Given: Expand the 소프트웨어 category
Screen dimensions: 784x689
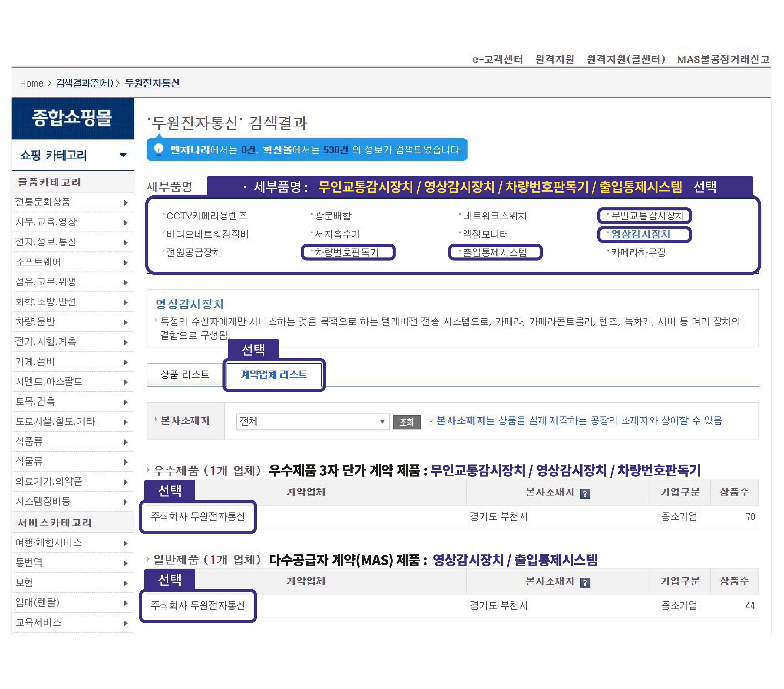Looking at the screenshot, I should pyautogui.click(x=73, y=262).
